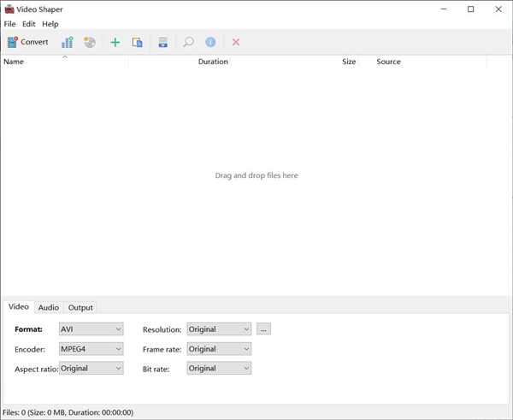Expand the Format dropdown showing AVI
513x420 pixels.
coord(91,329)
